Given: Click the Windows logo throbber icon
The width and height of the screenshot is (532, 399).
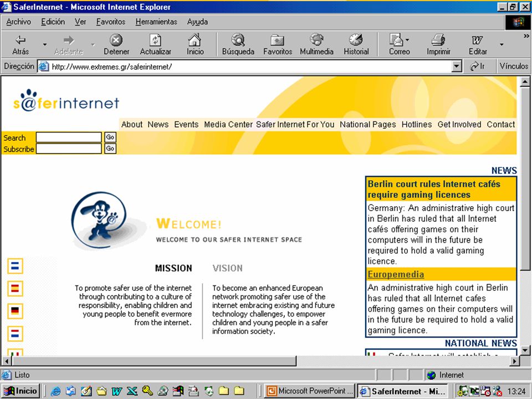Looking at the screenshot, I should 518,22.
